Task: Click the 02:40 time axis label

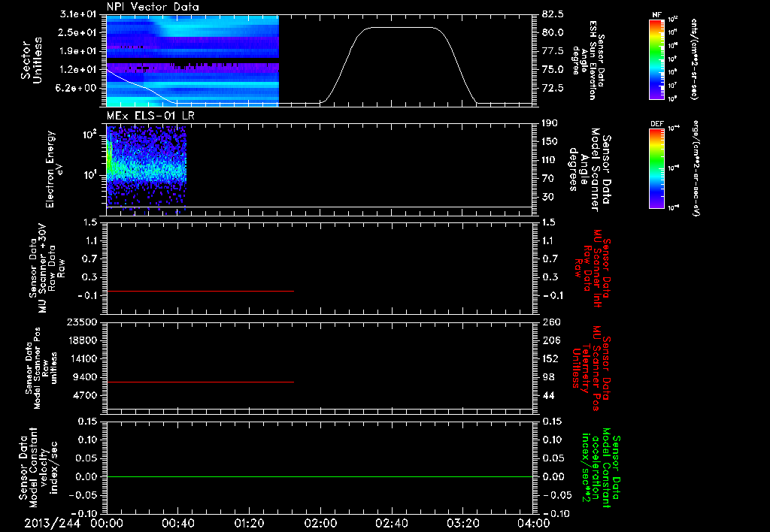Action: [x=391, y=523]
